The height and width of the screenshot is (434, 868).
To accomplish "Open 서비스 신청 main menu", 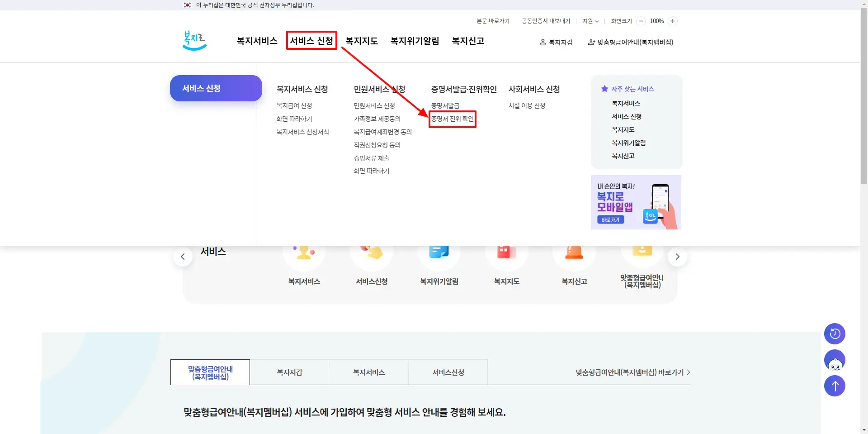I will [x=311, y=41].
